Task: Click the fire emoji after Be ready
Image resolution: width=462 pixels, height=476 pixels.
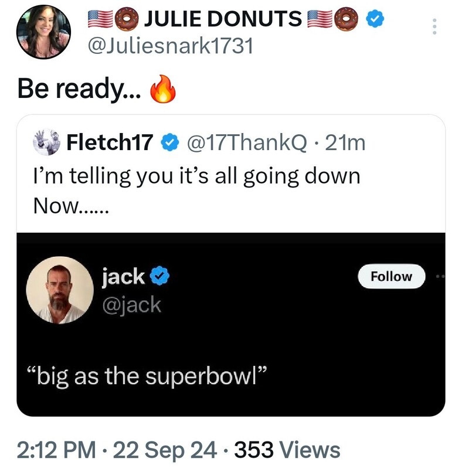Action: pyautogui.click(x=163, y=90)
